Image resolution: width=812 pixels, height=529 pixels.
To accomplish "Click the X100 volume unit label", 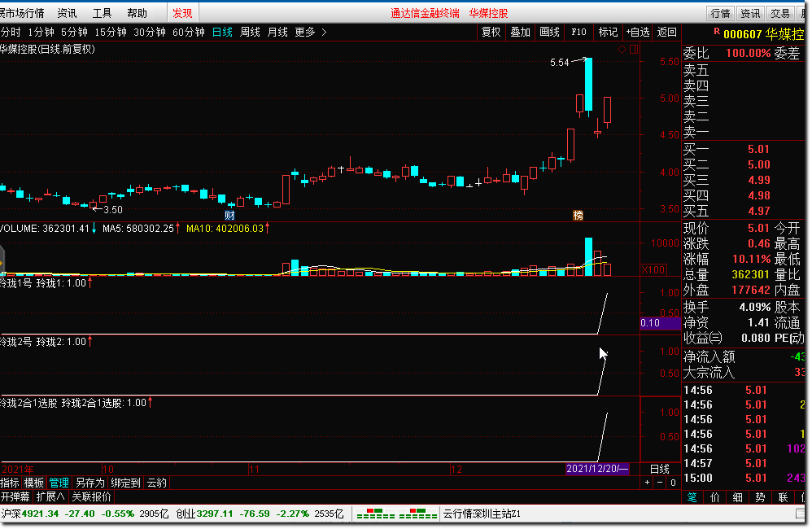I will coord(653,270).
